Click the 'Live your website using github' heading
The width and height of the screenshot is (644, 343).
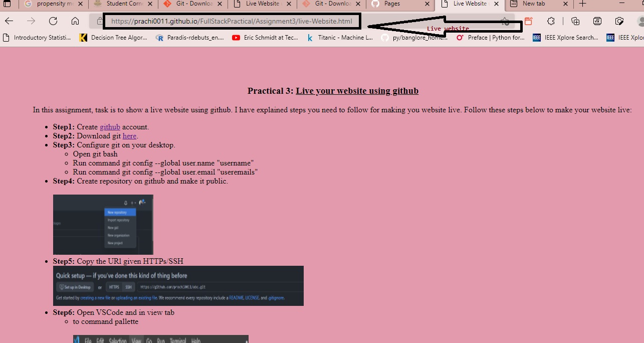357,91
